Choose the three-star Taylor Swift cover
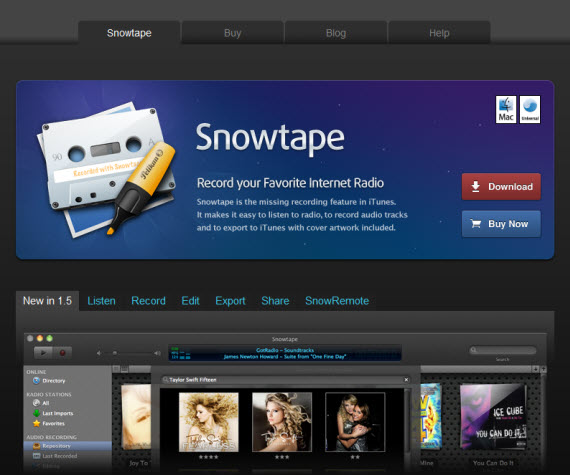Screen dimensions: 570x475 [x=282, y=422]
